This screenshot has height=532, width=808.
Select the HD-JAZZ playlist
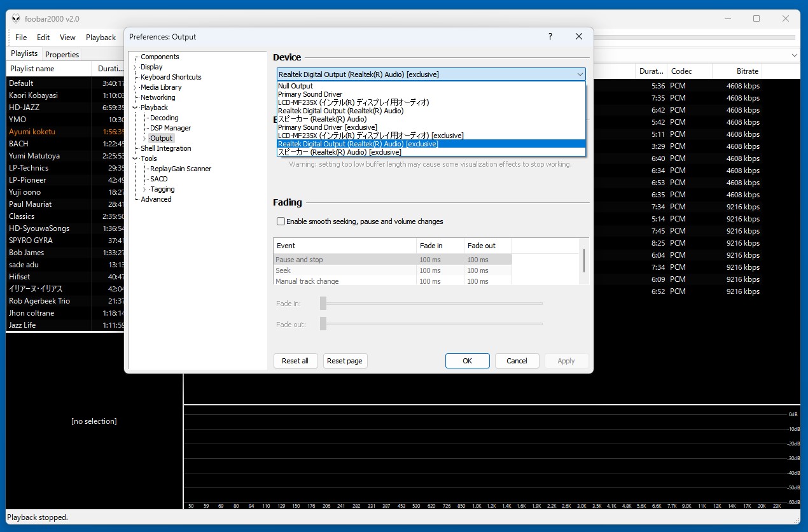pyautogui.click(x=65, y=108)
